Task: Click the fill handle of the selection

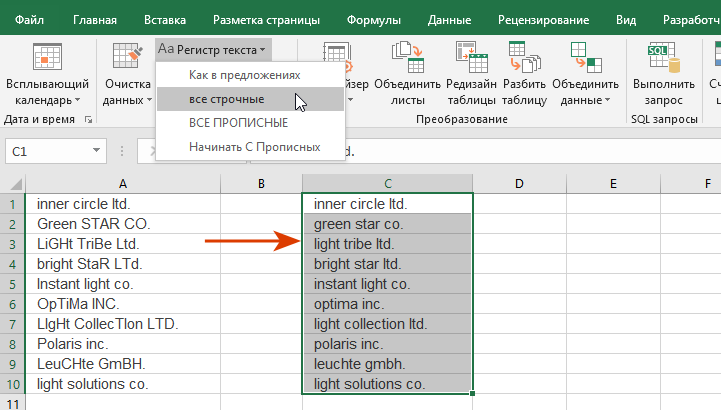Action: tap(472, 393)
